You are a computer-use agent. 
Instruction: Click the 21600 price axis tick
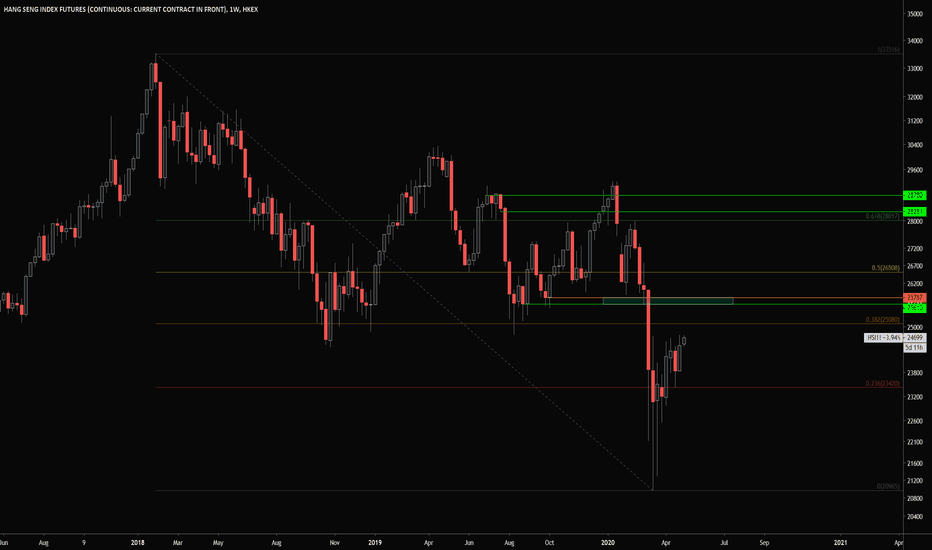click(x=914, y=463)
